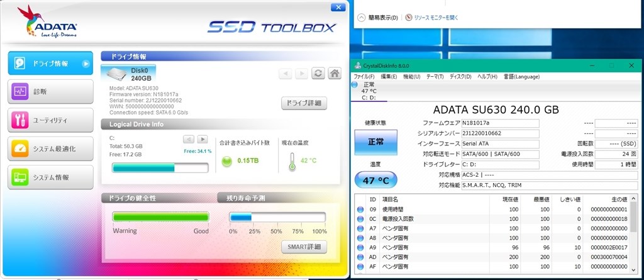Click the diagnostics waveform icon

[x=21, y=91]
